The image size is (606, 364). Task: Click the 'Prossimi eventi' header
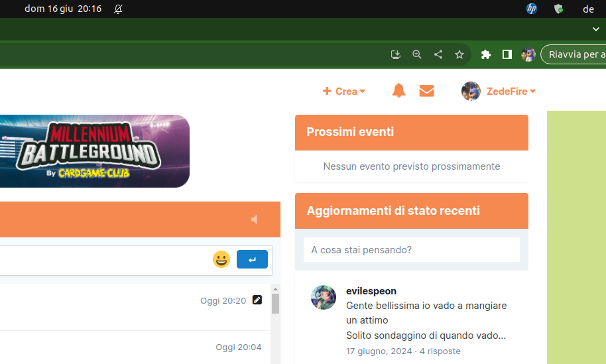412,132
